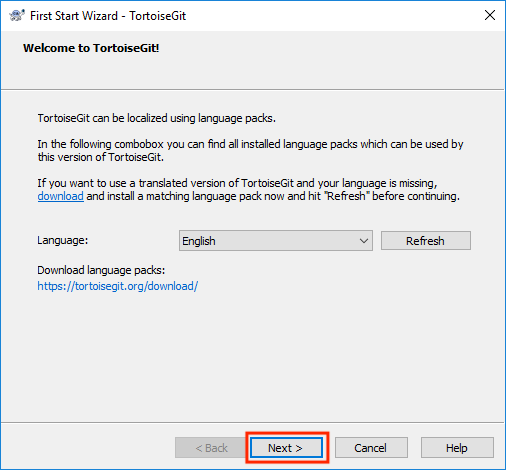Close the First Start Wizard window
The height and width of the screenshot is (470, 506).
click(x=490, y=15)
